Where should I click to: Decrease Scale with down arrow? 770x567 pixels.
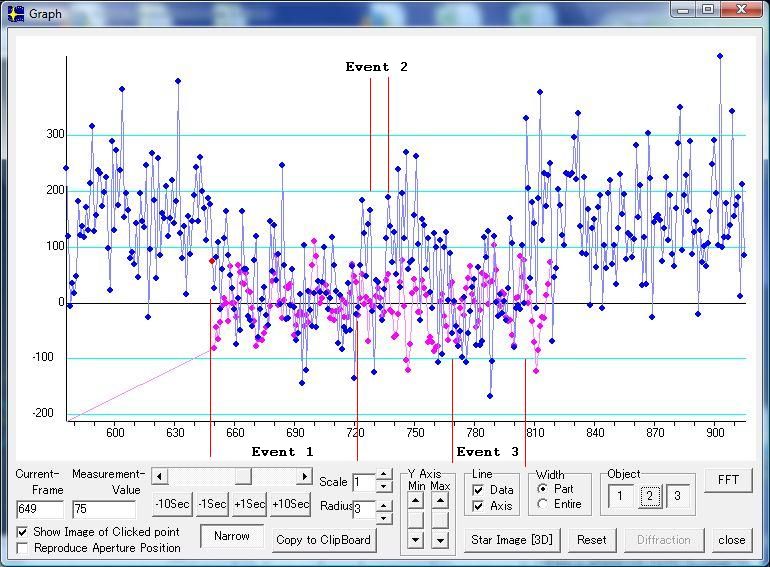tap(384, 486)
